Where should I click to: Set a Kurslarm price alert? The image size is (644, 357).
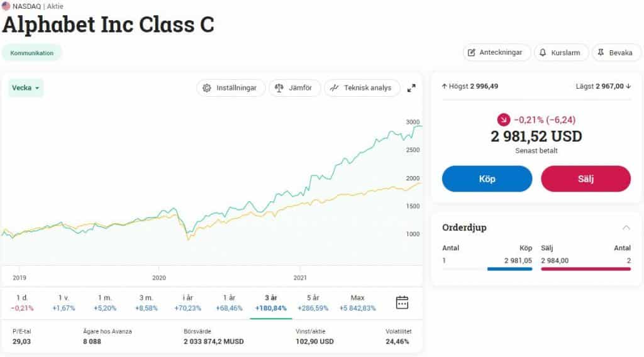561,53
